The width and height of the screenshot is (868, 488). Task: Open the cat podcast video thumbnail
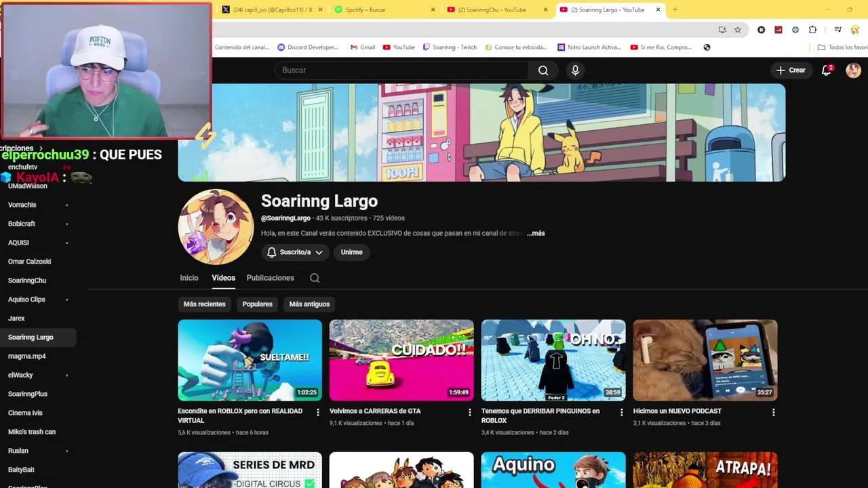pos(705,360)
